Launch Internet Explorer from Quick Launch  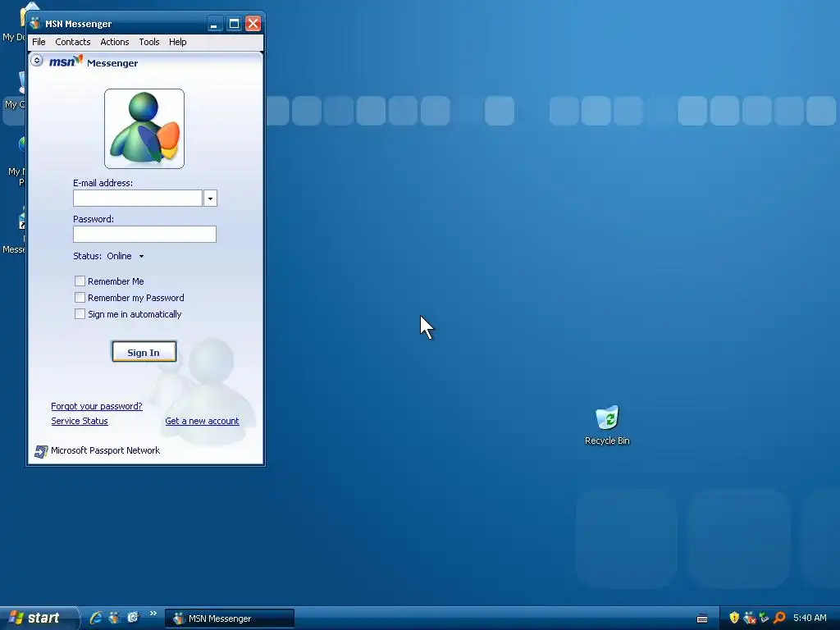[96, 618]
